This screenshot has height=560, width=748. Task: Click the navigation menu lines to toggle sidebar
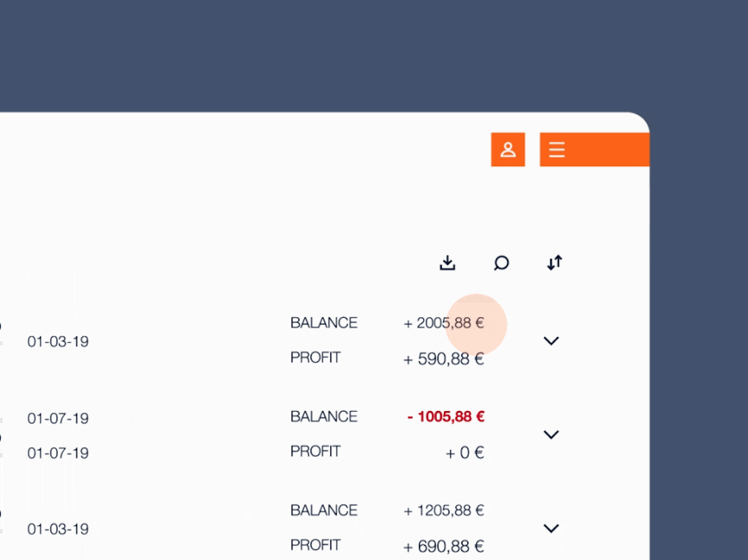coord(556,150)
